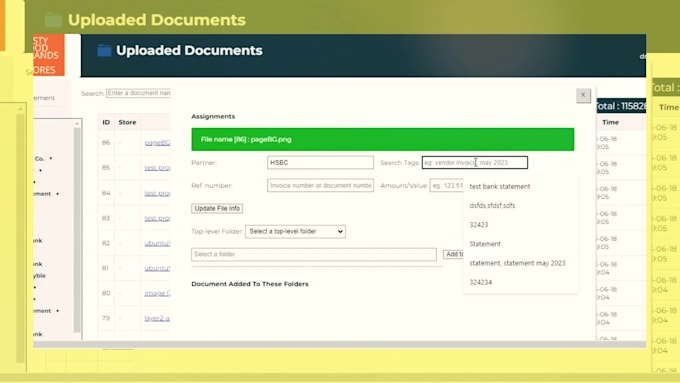
Task: Open the layer2 file link in row 79
Action: (157, 318)
